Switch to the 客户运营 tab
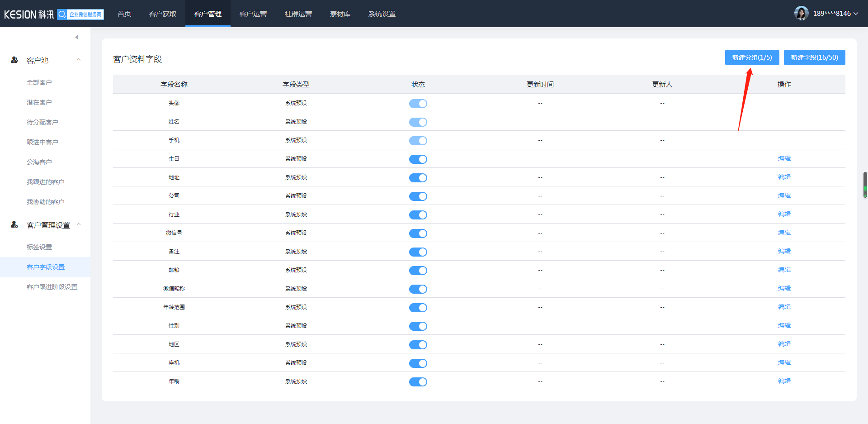The height and width of the screenshot is (424, 868). point(253,14)
